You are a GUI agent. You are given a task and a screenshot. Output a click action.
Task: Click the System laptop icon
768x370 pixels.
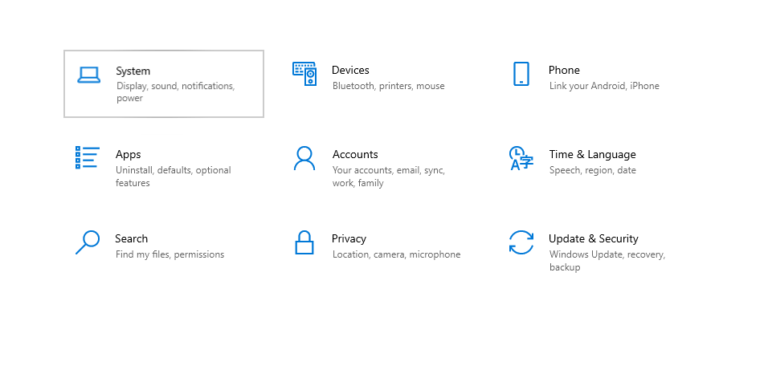[89, 75]
